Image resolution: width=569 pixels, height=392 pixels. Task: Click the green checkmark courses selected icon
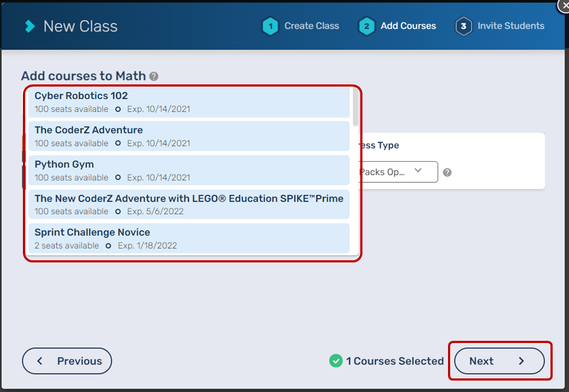click(x=336, y=361)
